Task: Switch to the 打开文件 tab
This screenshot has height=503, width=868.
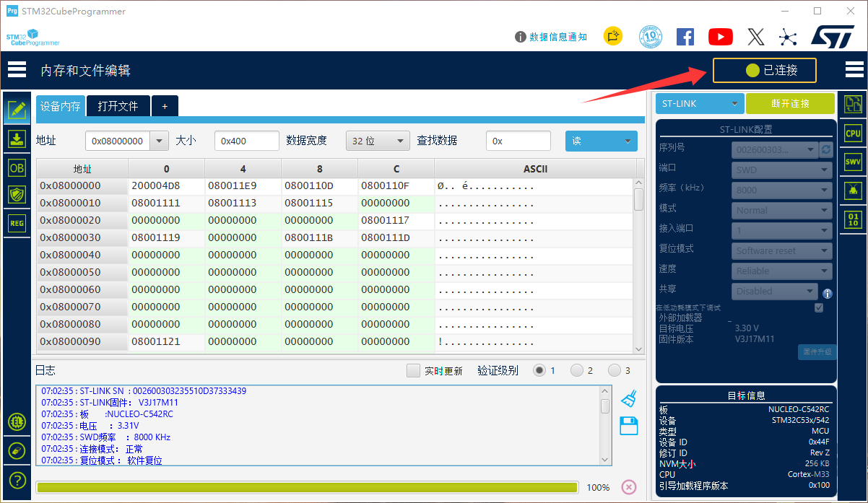Action: coord(118,106)
